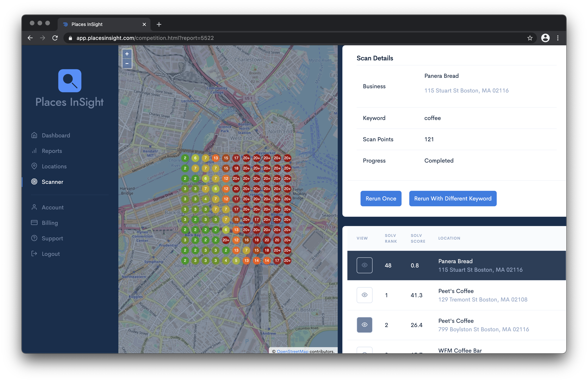This screenshot has width=588, height=382.
Task: Open the Chrome profile avatar icon
Action: 545,38
